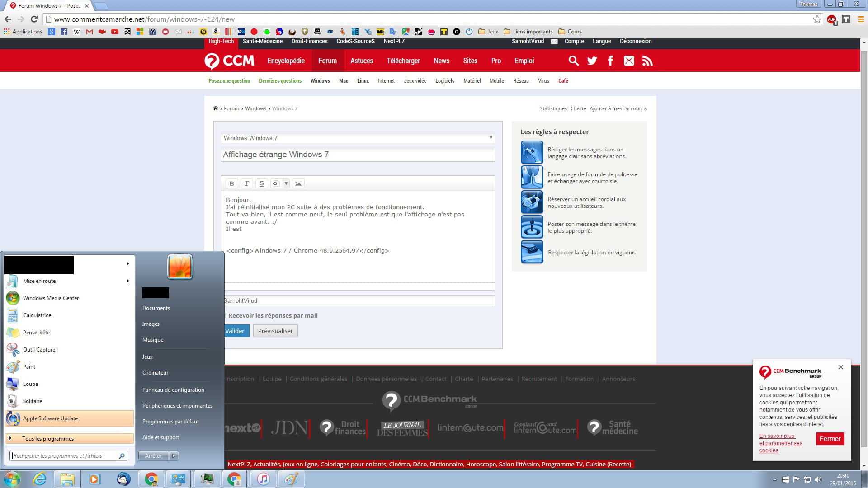This screenshot has width=868, height=488.
Task: Open the Virus forum sub-tab
Action: coord(543,81)
